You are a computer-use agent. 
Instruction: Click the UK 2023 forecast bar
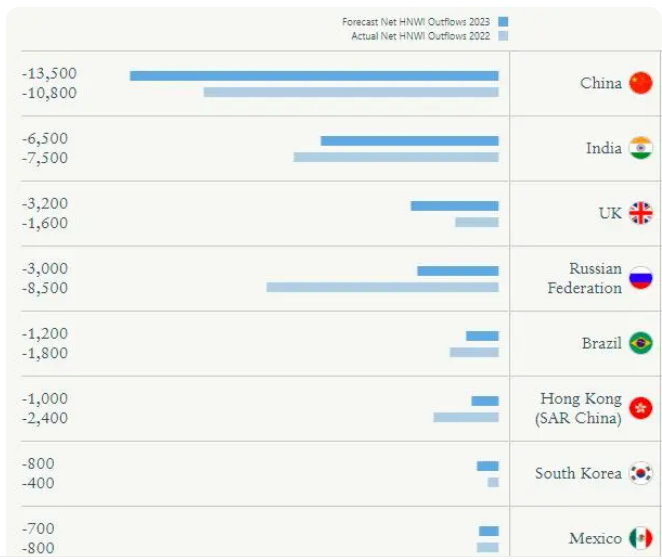pos(454,205)
